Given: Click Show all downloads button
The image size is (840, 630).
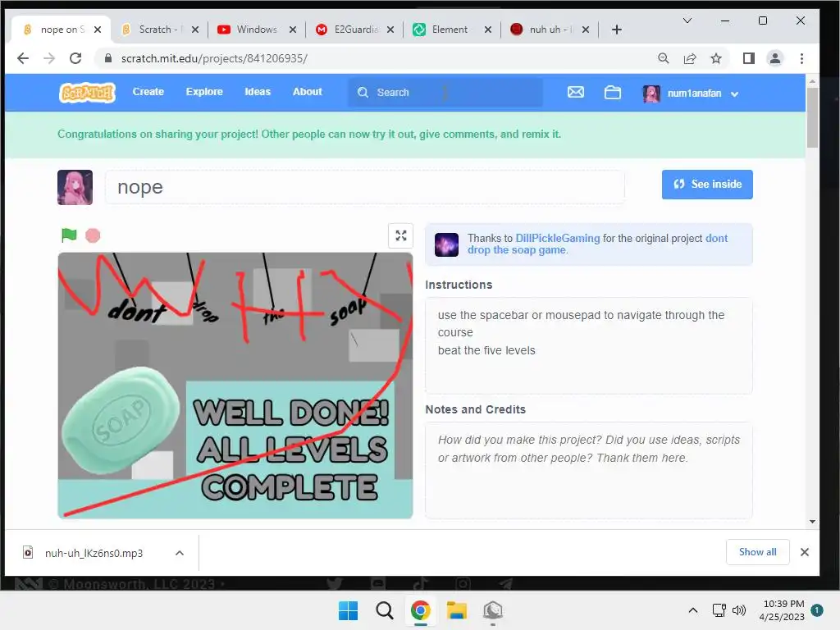Looking at the screenshot, I should [757, 552].
